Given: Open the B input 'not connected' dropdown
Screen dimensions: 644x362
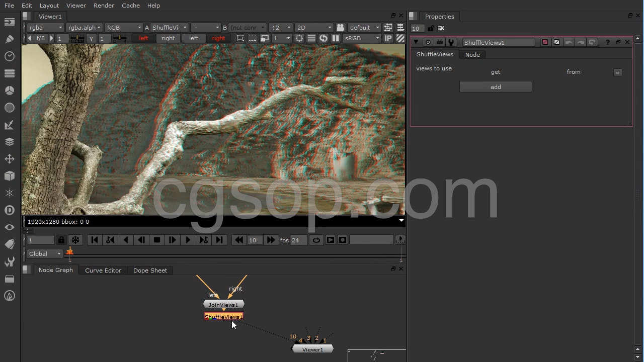Looking at the screenshot, I should 247,28.
